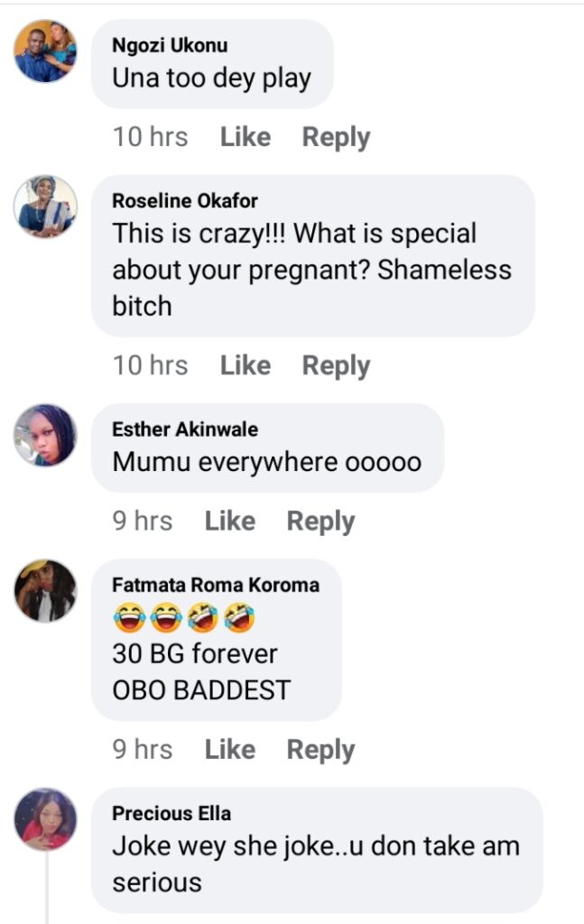Visit Fatmata Roma Koroma's profile via name
584x924 pixels.
216,585
